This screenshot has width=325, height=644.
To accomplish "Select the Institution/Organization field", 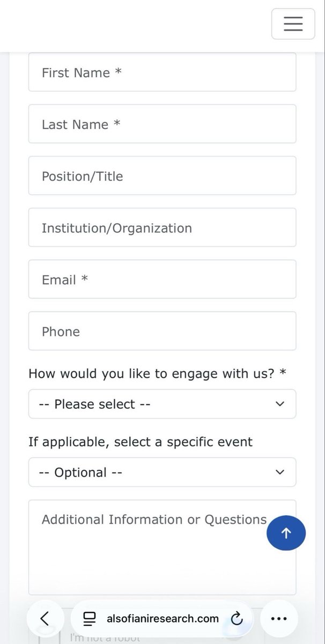I will (x=162, y=228).
